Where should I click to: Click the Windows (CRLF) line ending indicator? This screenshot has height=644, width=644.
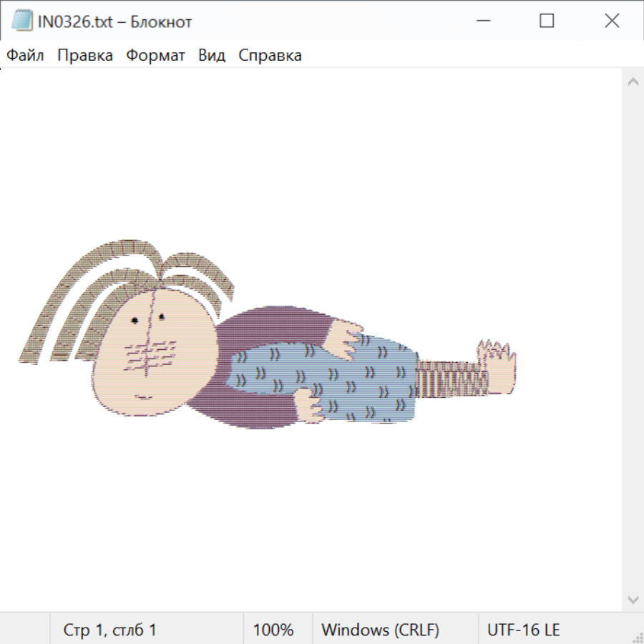tap(380, 630)
